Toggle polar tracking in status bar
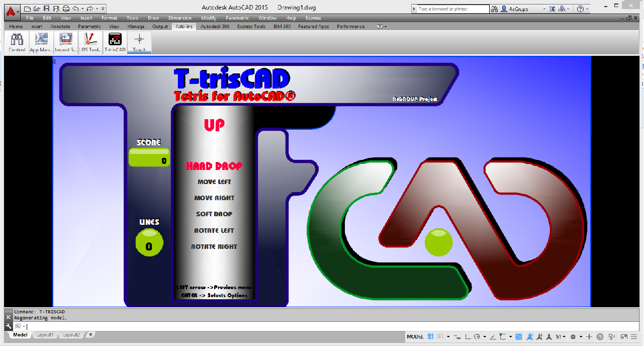The height and width of the screenshot is (346, 644). (477, 336)
